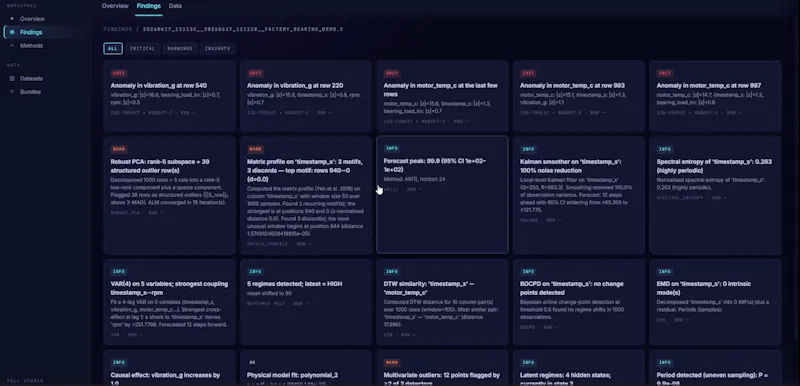Click the Findings icon in sidebar
Viewport: 800px width, 386px height.
point(12,32)
